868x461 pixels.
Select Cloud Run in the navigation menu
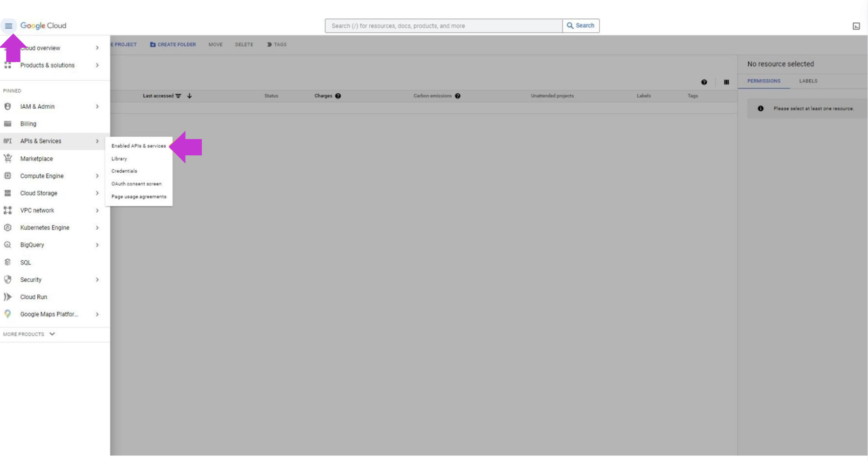34,297
